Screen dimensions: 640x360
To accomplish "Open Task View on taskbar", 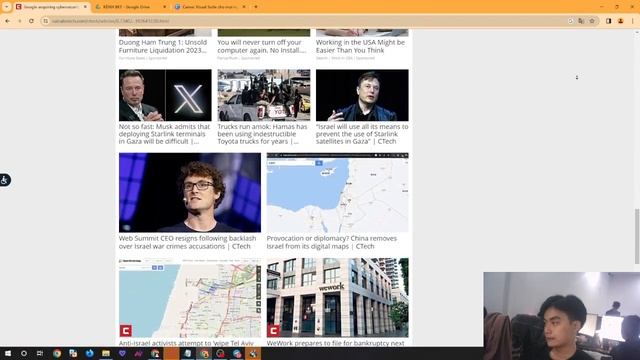I will pyautogui.click(x=40, y=353).
